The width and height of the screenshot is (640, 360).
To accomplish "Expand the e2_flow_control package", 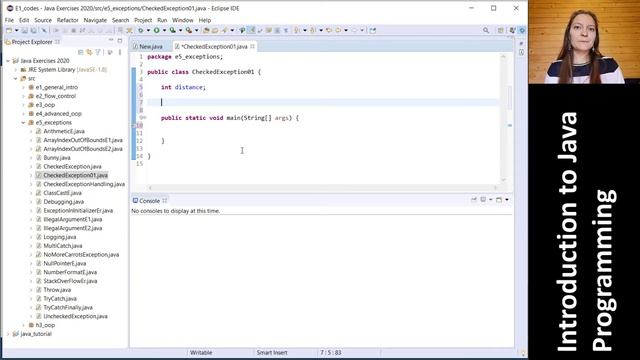I will [x=23, y=96].
